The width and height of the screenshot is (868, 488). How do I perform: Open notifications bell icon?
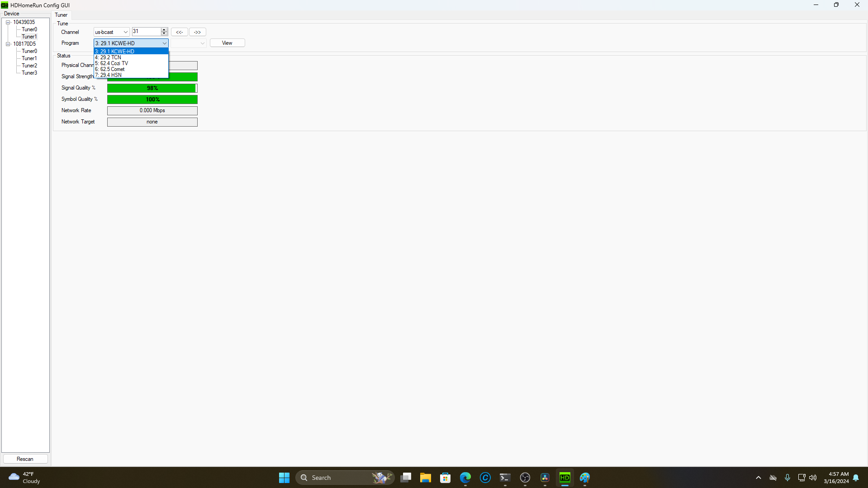(x=856, y=478)
